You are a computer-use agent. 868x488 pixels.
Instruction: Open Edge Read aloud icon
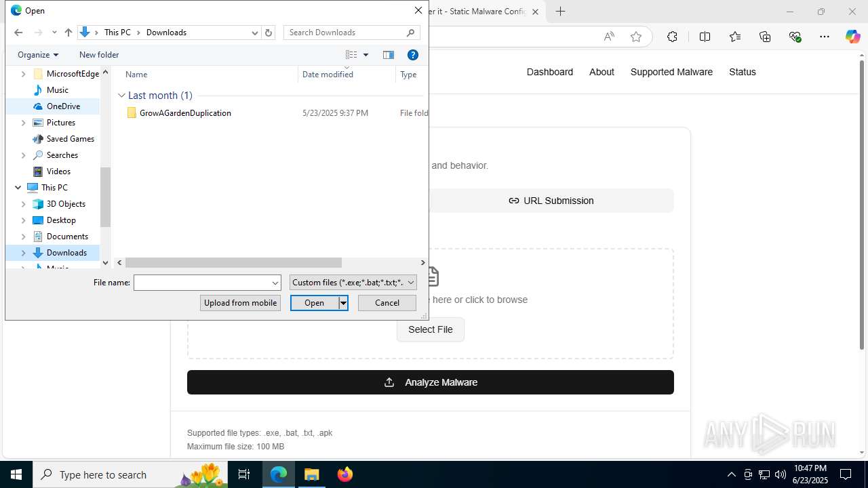click(609, 37)
